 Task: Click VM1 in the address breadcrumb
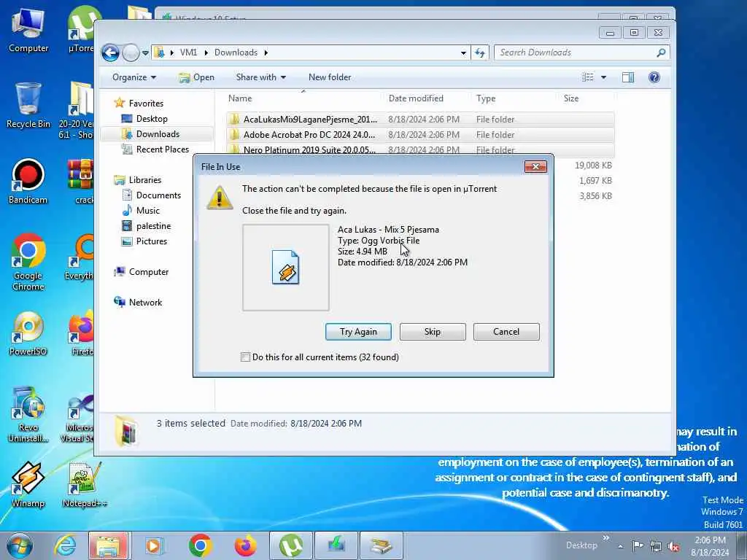[x=188, y=52]
